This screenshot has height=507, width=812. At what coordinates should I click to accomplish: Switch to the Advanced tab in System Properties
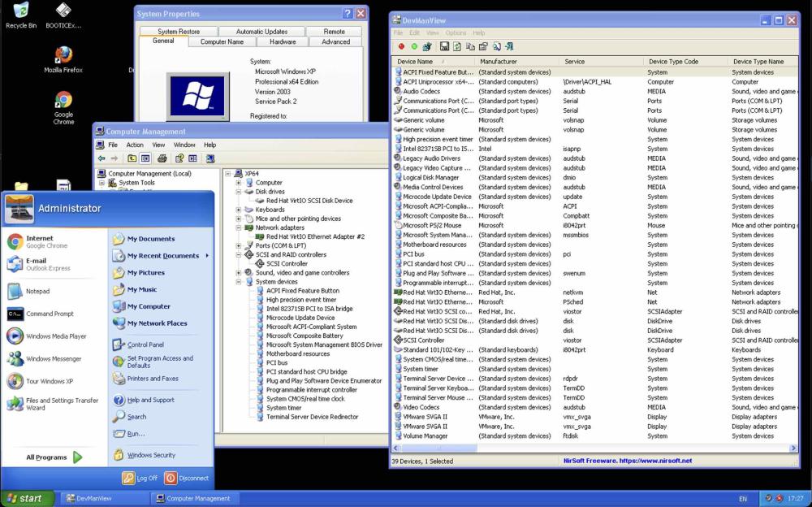[335, 42]
